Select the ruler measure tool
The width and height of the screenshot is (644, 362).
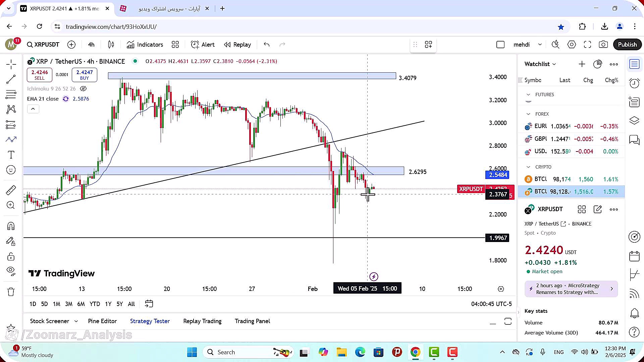point(11,190)
